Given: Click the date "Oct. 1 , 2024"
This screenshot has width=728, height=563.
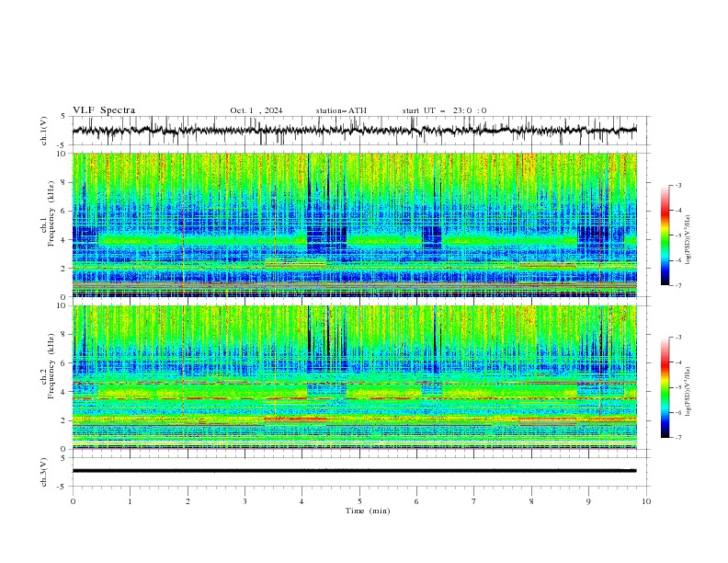Looking at the screenshot, I should tap(256, 110).
